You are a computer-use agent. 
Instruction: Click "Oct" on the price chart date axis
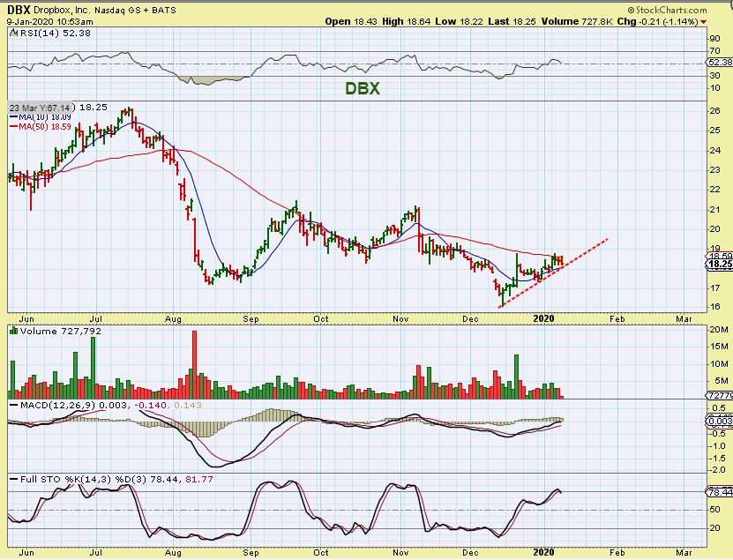coord(321,318)
